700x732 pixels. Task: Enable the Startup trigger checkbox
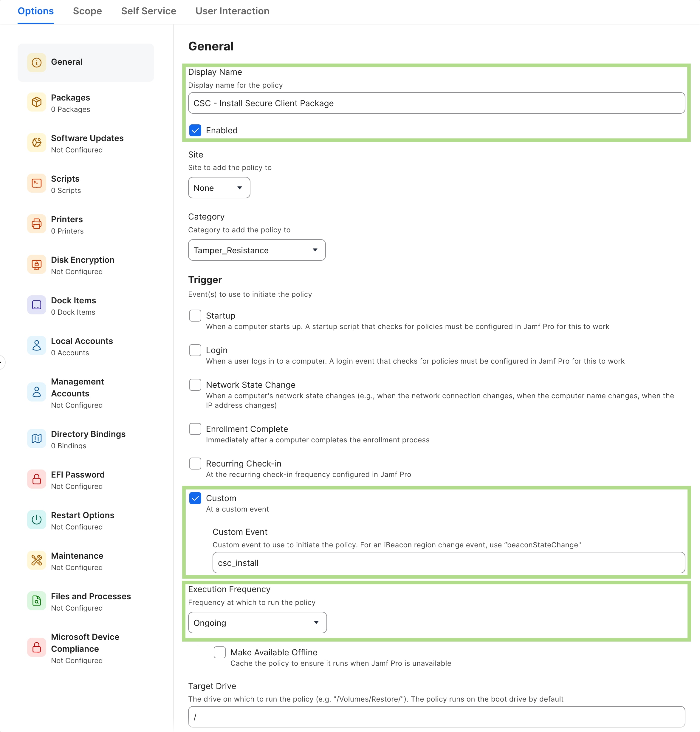[x=195, y=315]
